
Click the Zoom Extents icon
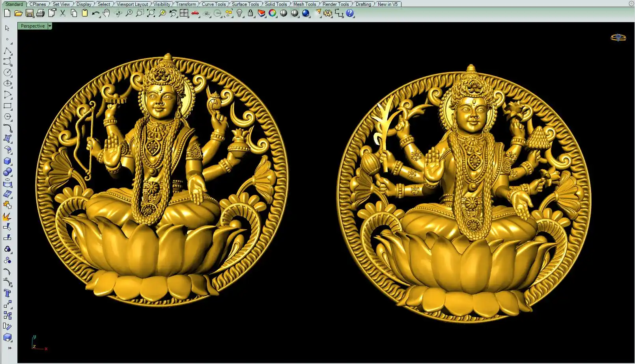151,13
